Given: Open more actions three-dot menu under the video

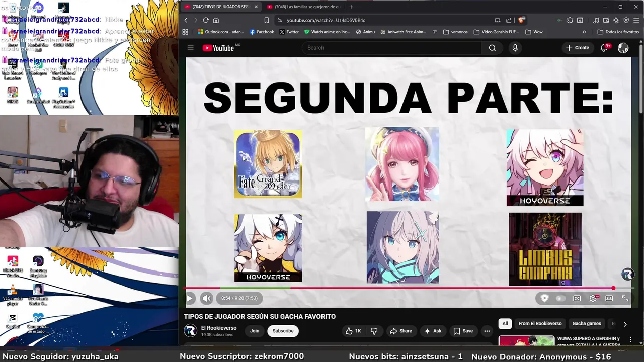Looking at the screenshot, I should coord(487,331).
